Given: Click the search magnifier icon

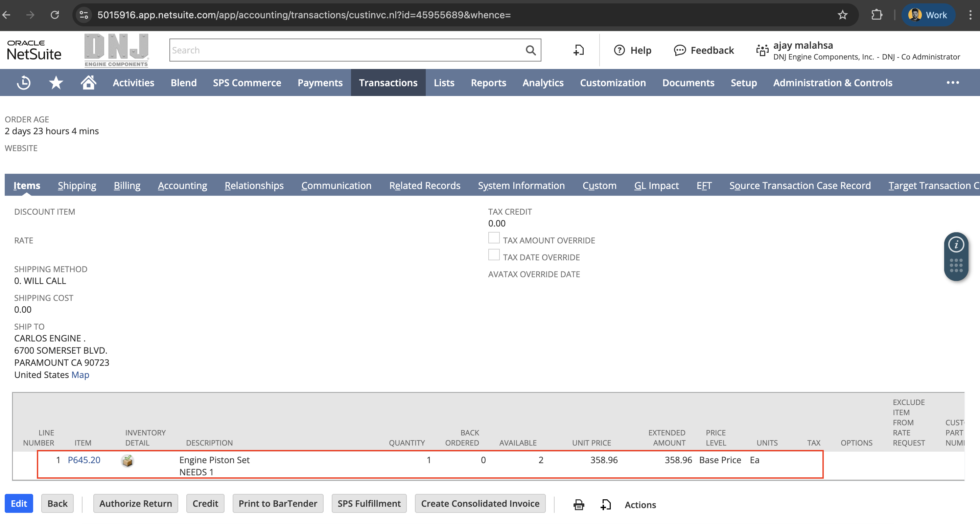Looking at the screenshot, I should tap(530, 50).
